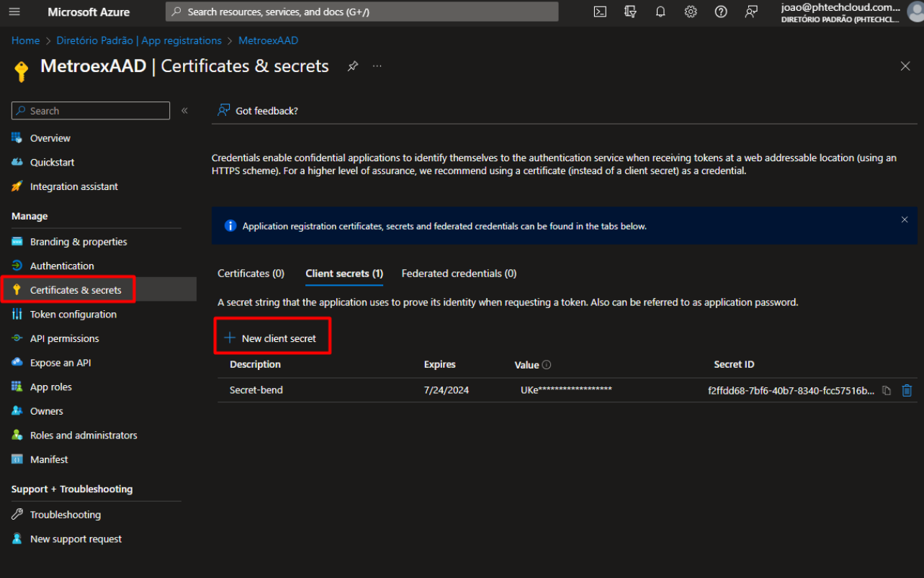Screen dimensions: 924x578
Task: Click the Search resources, services, and docs field
Action: (x=362, y=12)
